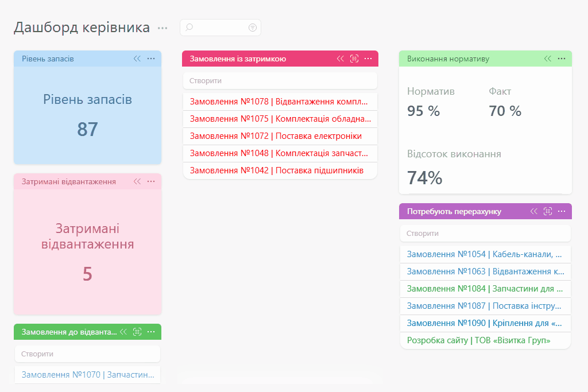
Task: Open scan view icon in Замовлення із затримкою
Action: (354, 59)
